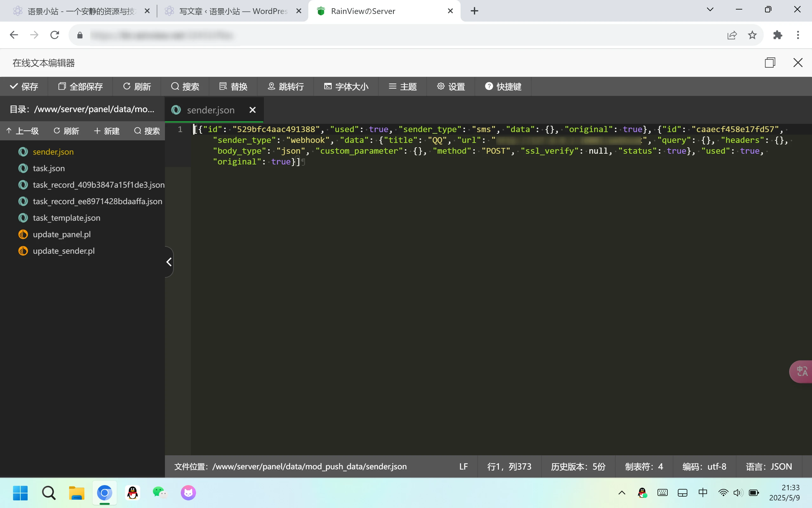The image size is (812, 508).
Task: Open the 替换 replace tool
Action: pos(233,86)
